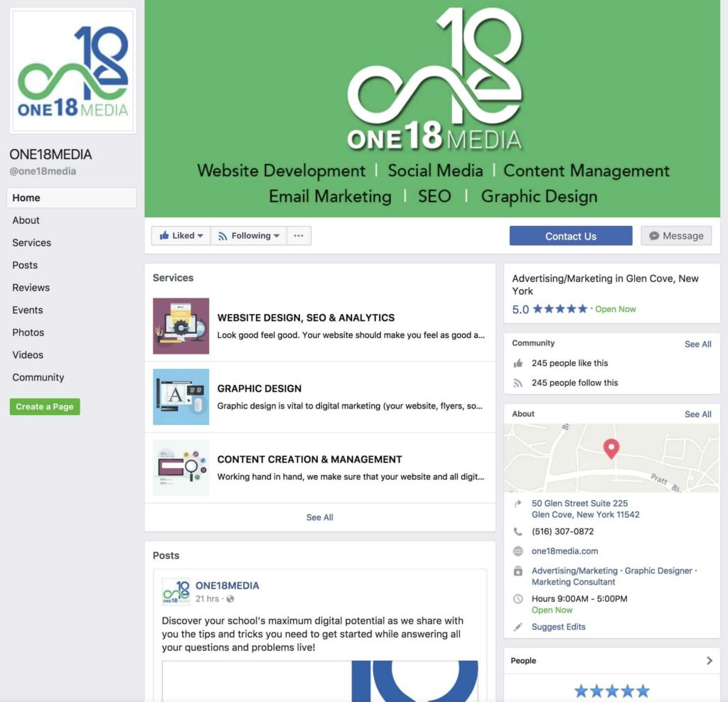Screen dimensions: 728x702
Task: Click the ONE18MEDIA cover photo banner
Action: [x=432, y=109]
